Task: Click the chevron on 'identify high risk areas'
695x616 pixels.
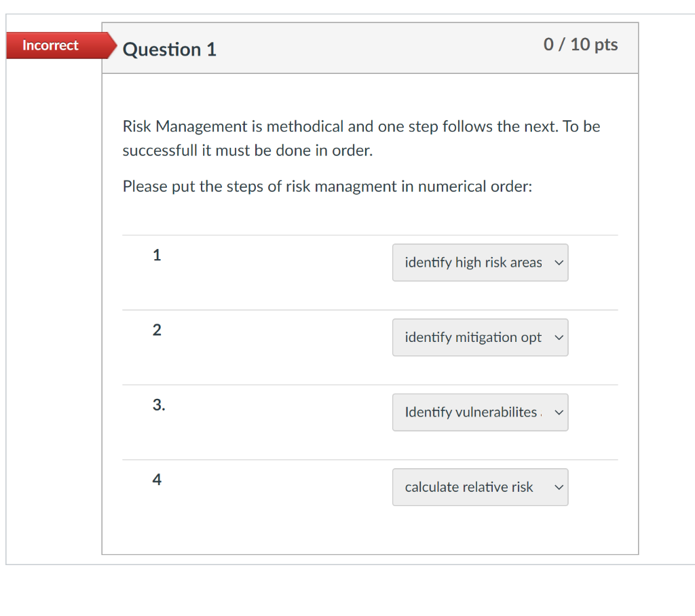Action: [558, 263]
